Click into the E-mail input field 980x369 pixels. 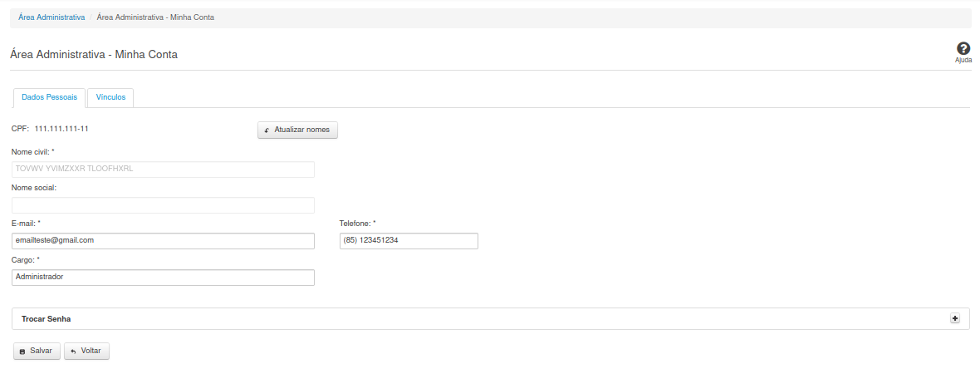coord(163,241)
